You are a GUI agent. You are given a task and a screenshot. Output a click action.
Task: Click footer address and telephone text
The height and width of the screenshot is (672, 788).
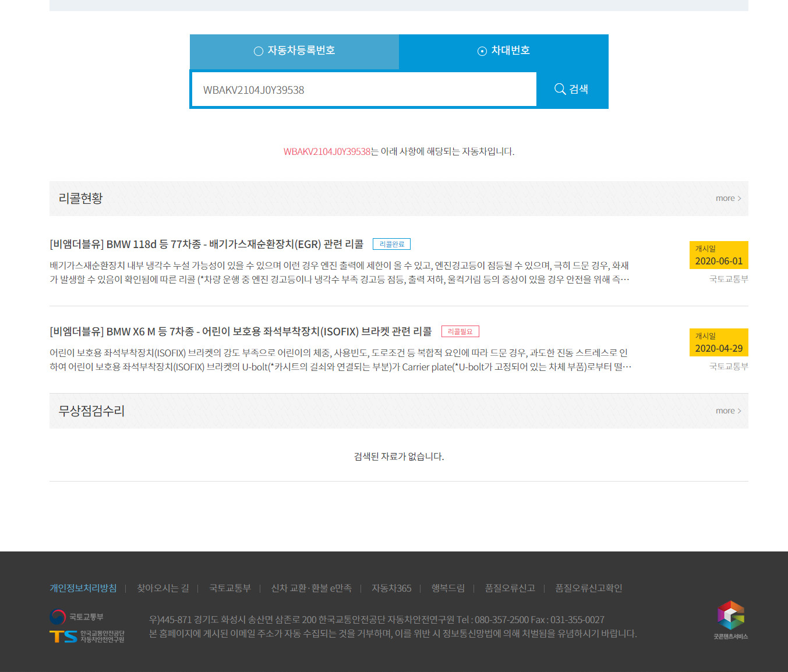click(377, 620)
